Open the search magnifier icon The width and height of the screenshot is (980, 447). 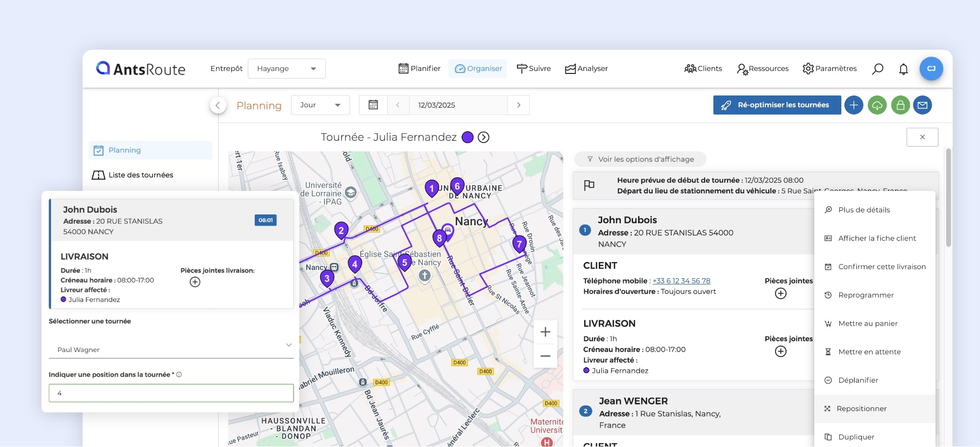[x=877, y=69]
